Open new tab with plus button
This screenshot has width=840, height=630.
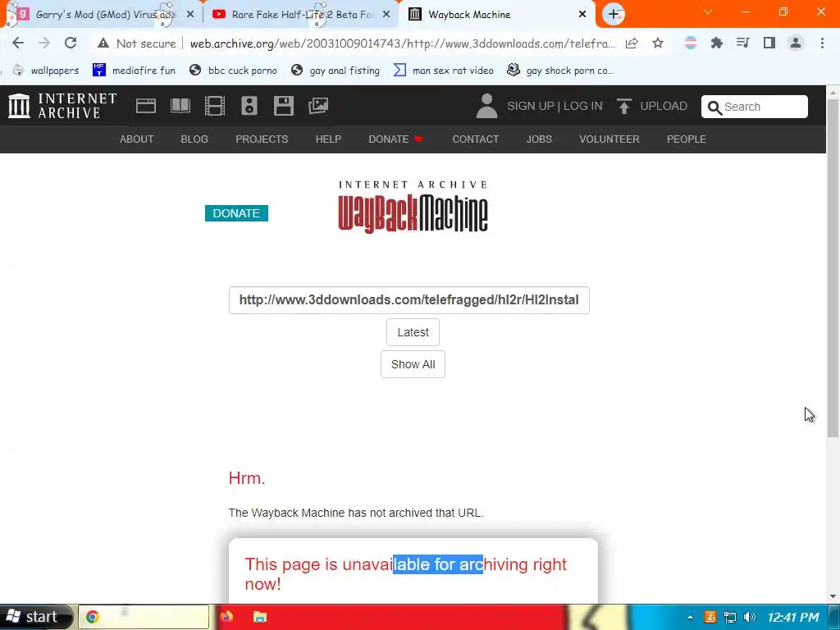[614, 14]
